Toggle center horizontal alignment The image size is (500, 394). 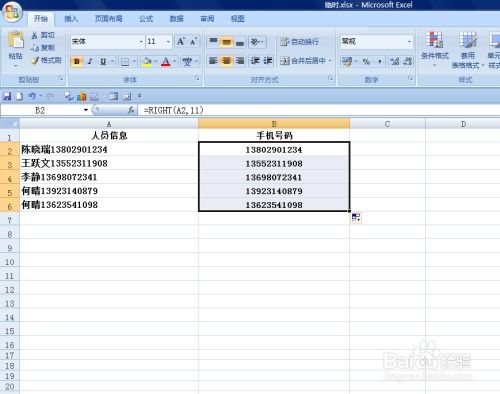(227, 61)
